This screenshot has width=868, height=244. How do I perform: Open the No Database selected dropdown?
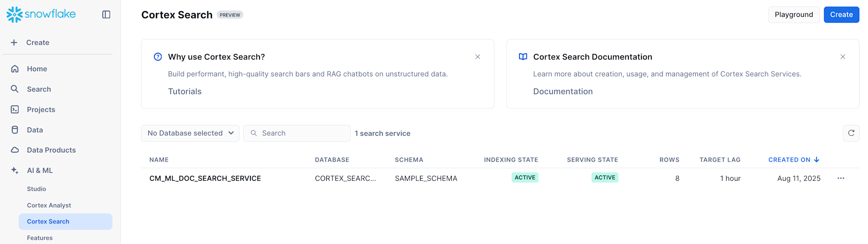click(190, 133)
